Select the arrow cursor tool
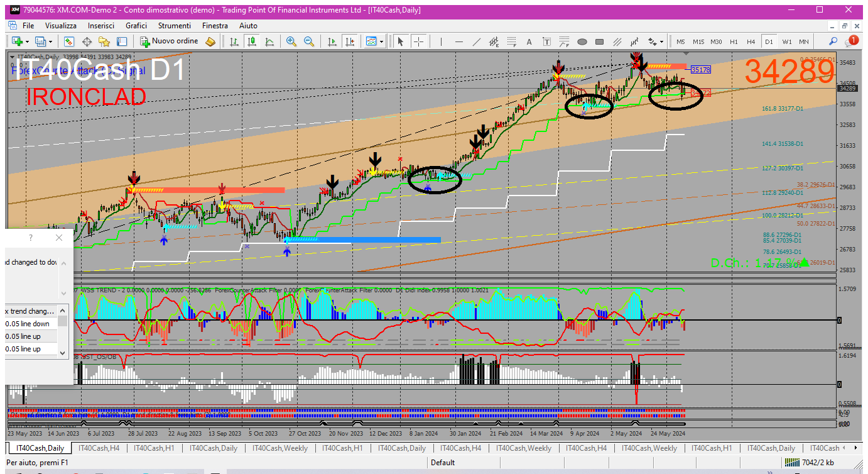Image resolution: width=868 pixels, height=474 pixels. 401,41
